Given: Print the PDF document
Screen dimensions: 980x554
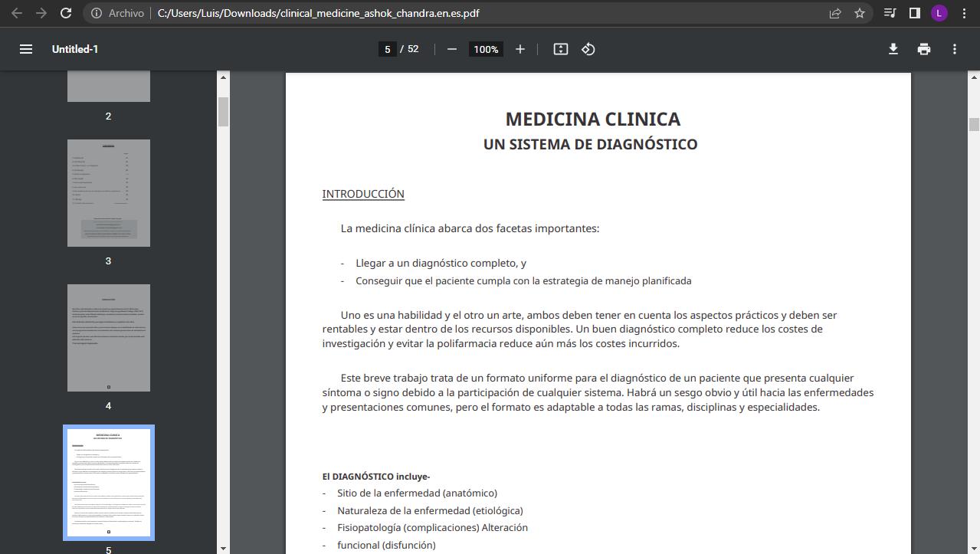Looking at the screenshot, I should 924,49.
